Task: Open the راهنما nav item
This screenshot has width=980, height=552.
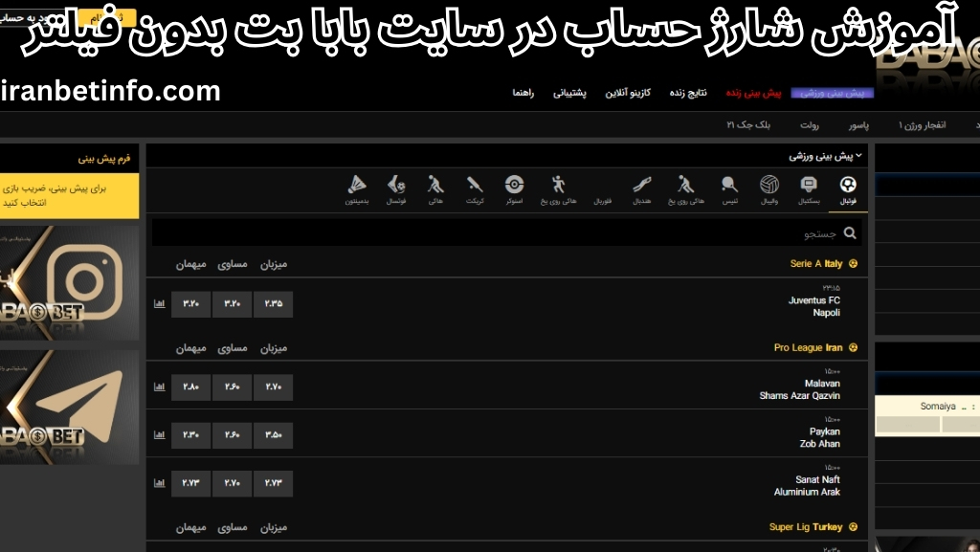Action: (x=523, y=93)
